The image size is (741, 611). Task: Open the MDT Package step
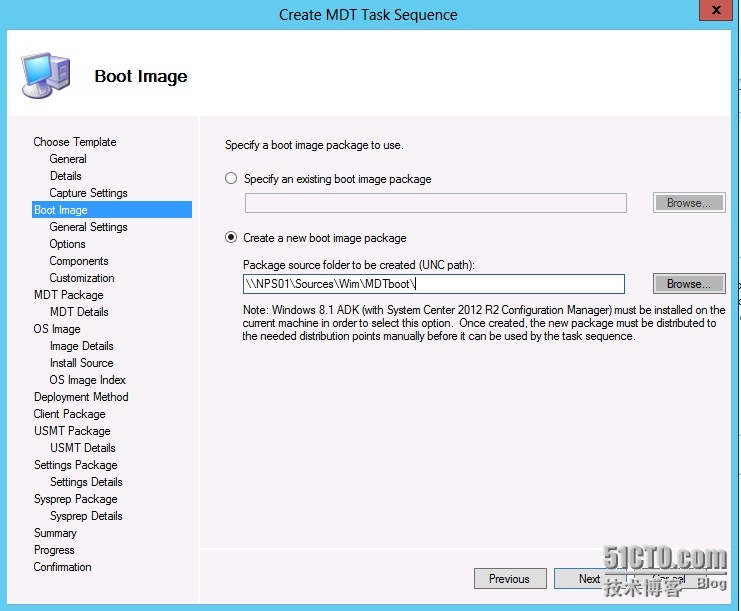[69, 295]
